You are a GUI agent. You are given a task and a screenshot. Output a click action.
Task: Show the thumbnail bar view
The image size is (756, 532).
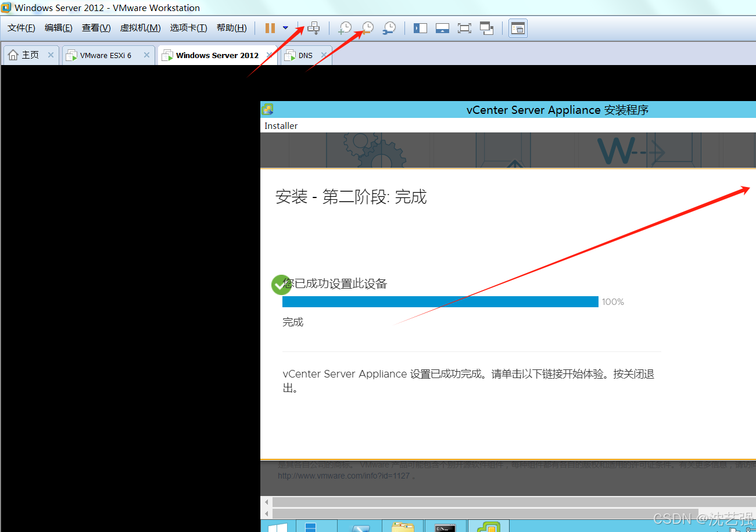(442, 28)
